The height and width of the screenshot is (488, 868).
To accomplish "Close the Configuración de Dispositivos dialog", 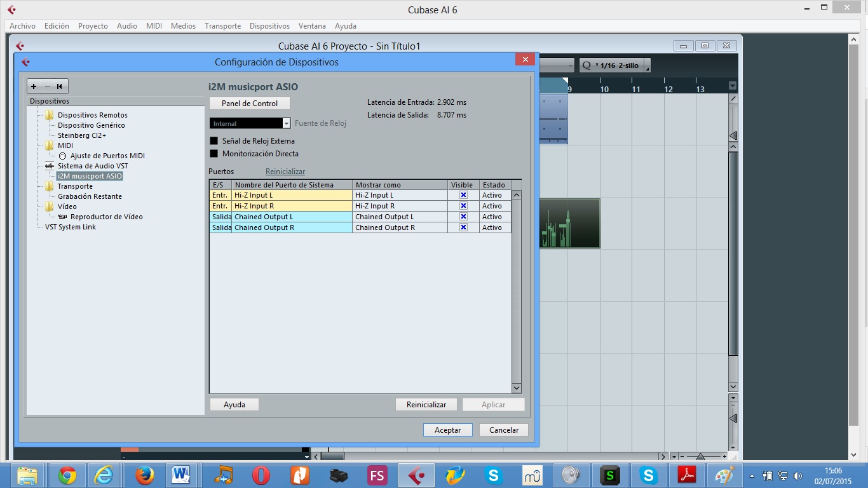I will pyautogui.click(x=525, y=60).
